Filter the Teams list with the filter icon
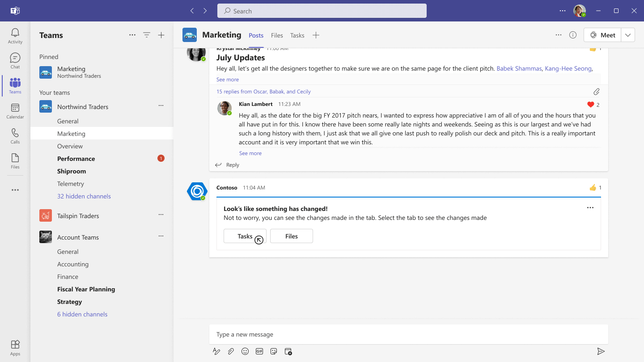 147,34
